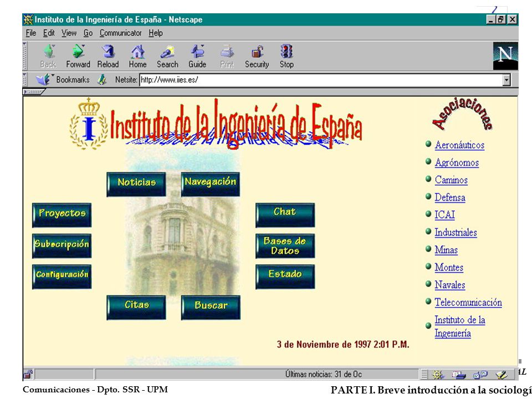Click the Últimas noticias status bar text
The width and height of the screenshot is (532, 399).
click(323, 374)
